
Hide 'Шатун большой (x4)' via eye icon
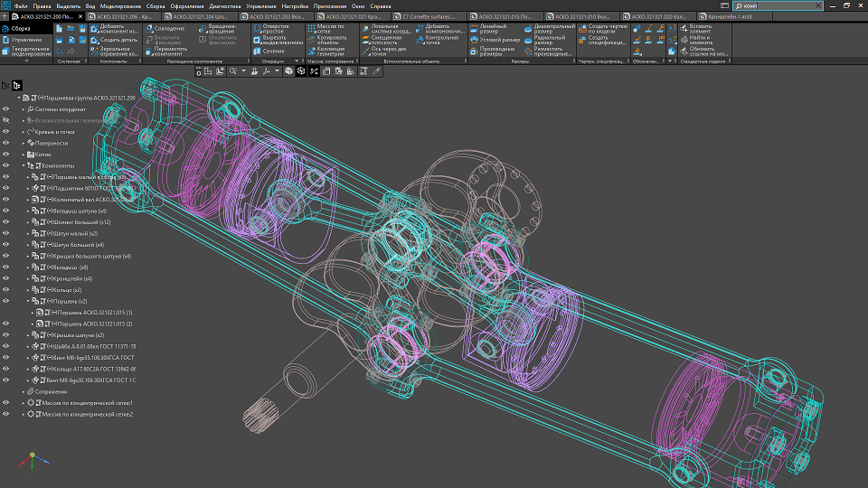(x=5, y=244)
